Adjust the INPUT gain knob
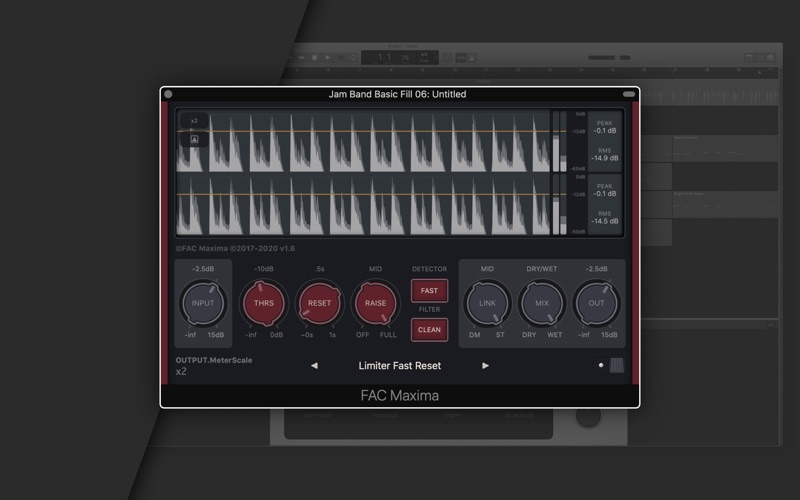The width and height of the screenshot is (800, 500). (x=203, y=303)
